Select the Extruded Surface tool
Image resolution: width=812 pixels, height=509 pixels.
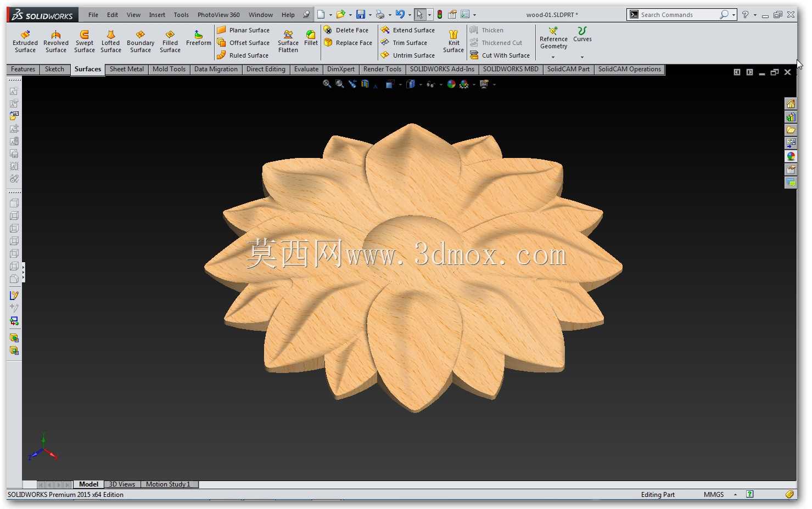point(25,42)
